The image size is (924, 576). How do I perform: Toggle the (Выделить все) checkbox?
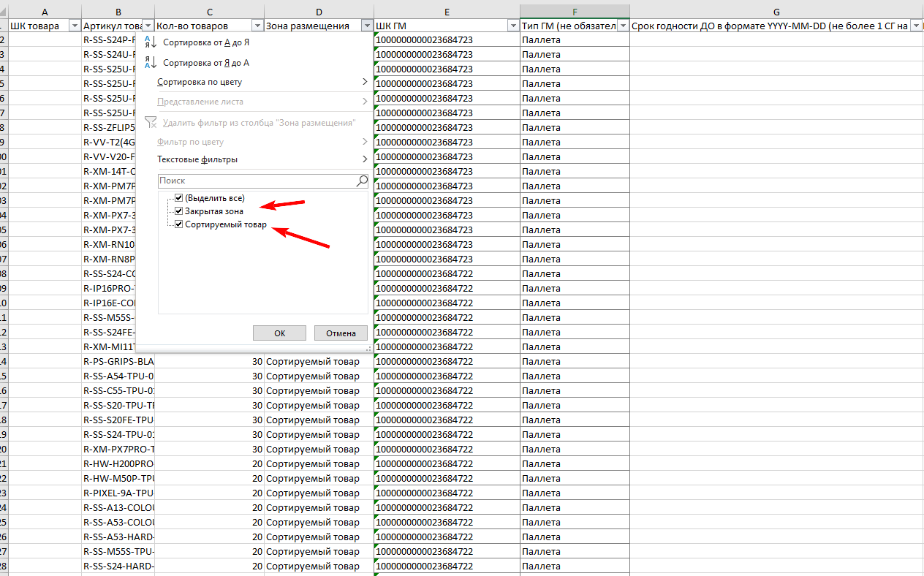[178, 198]
